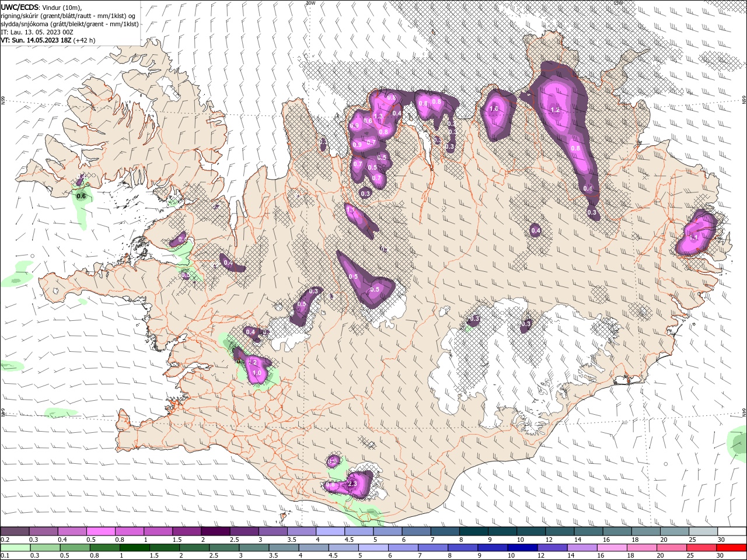Select the lilac 14 swatch, lower legend row
The image size is (747, 560).
coord(582,548)
